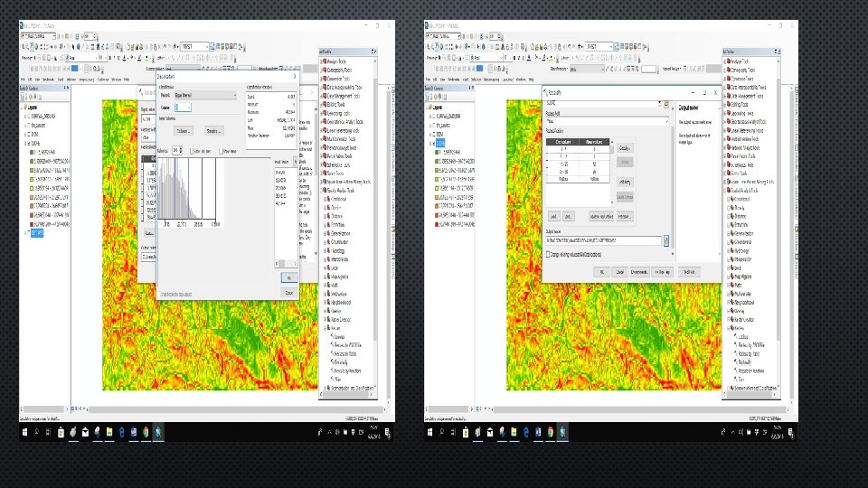Screen dimensions: 868x488
Task: Click the output raster browse folder icon in Reclassify
Action: pyautogui.click(x=666, y=241)
